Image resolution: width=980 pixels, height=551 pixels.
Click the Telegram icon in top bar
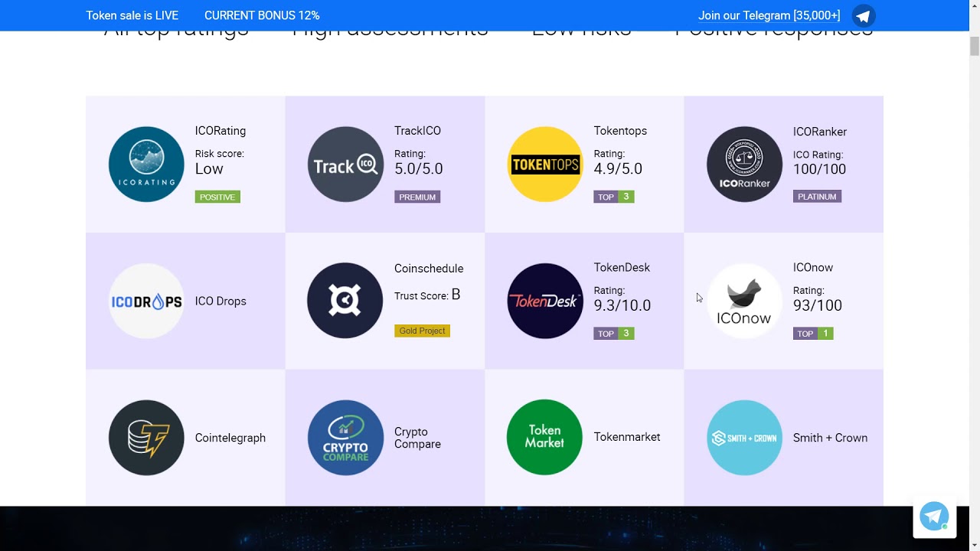pos(864,15)
